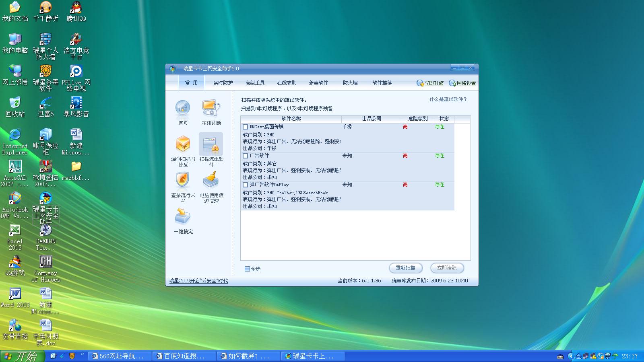Image resolution: width=644 pixels, height=362 pixels.
Task: Open 腾讯QQ desktop icon
Action: tap(76, 11)
